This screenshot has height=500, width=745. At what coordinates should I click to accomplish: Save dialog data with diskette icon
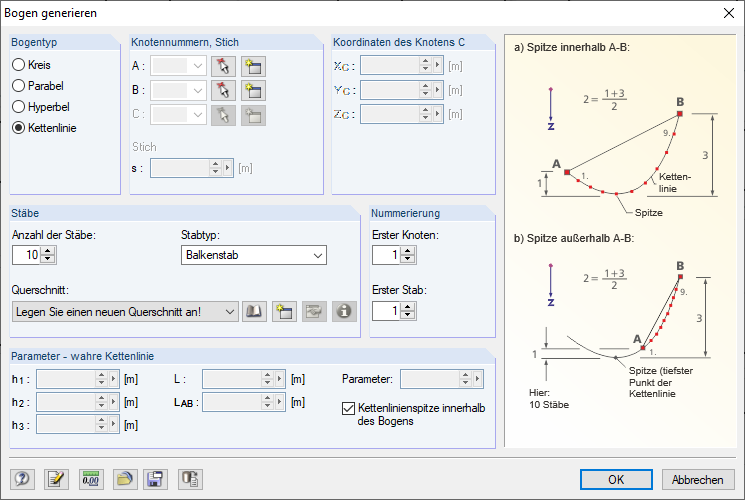155,479
